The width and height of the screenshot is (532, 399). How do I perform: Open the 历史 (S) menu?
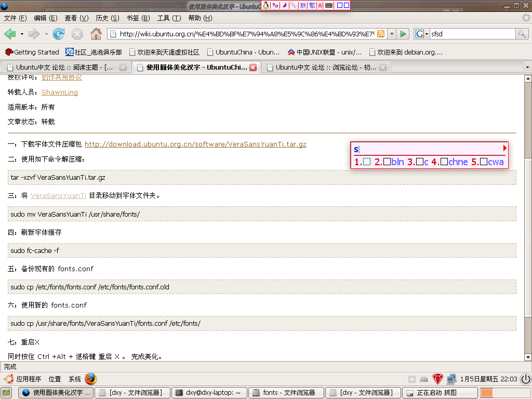pyautogui.click(x=107, y=18)
